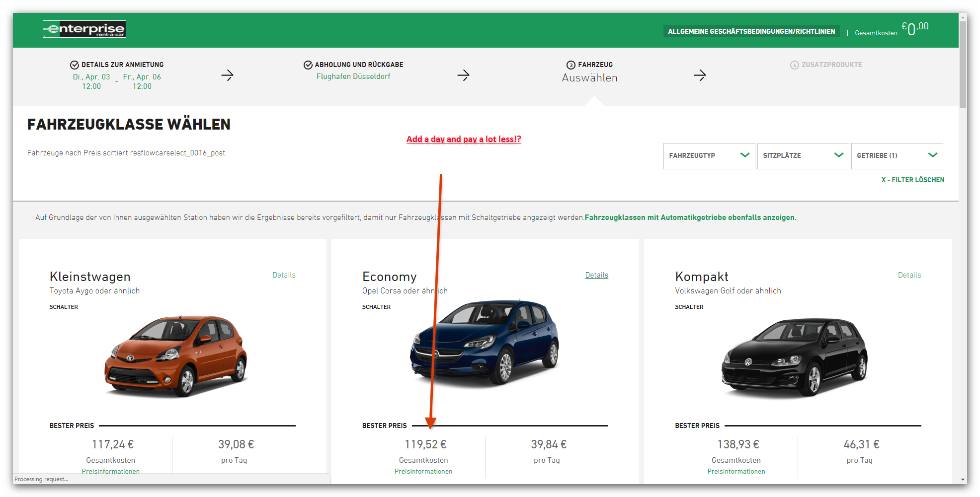Click the 46,31 € pro Tag price
This screenshot has height=497, width=980.
click(861, 444)
